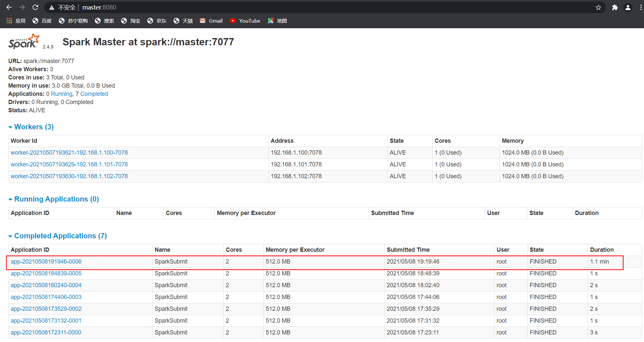Go back to the previous page

[x=9, y=7]
